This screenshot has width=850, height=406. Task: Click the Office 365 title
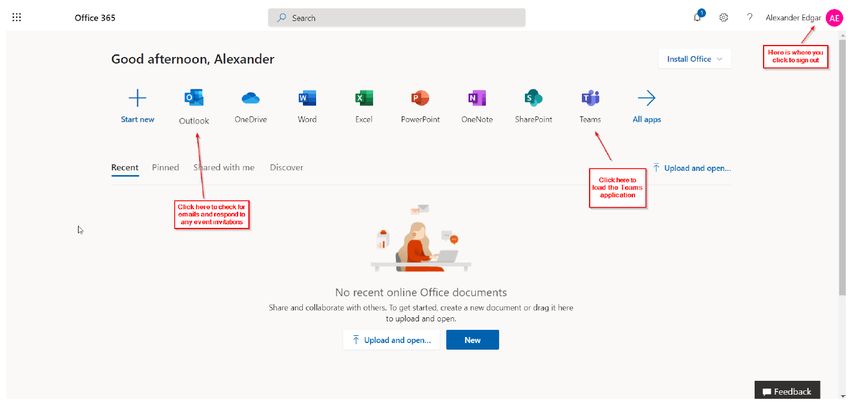(95, 17)
